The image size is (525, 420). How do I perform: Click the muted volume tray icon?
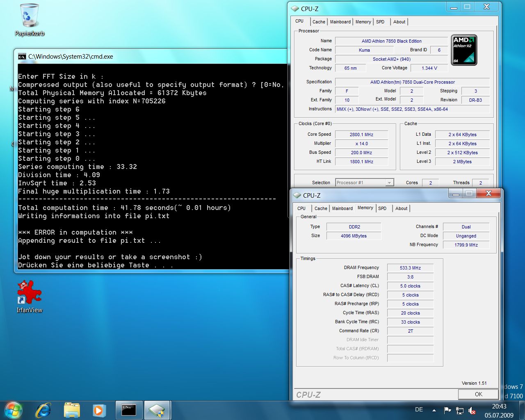pos(472,410)
